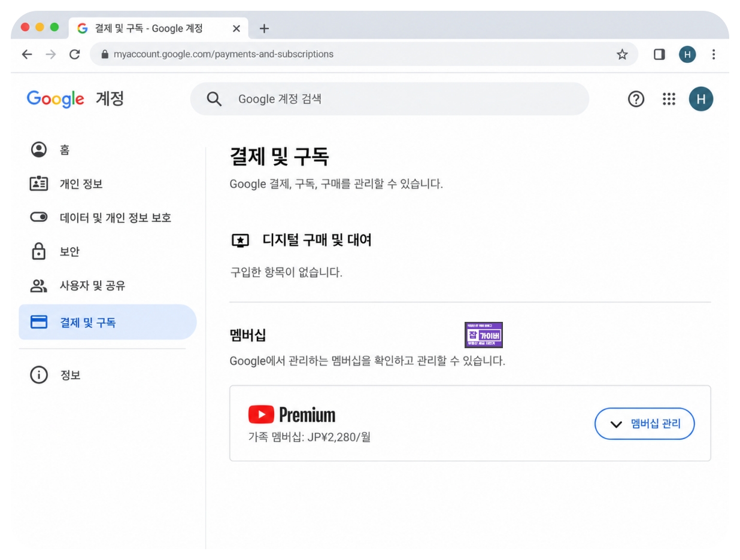Click the magnifier search icon

coord(214,99)
